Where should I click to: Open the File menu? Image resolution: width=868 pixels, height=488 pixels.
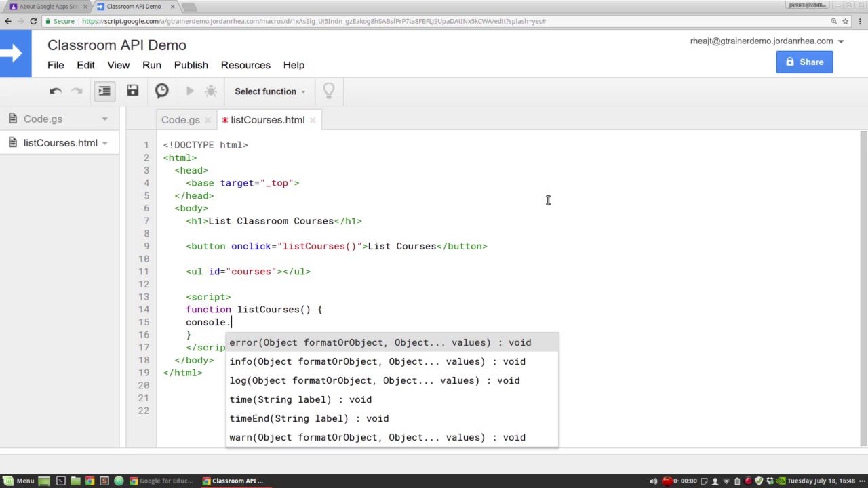(x=56, y=65)
